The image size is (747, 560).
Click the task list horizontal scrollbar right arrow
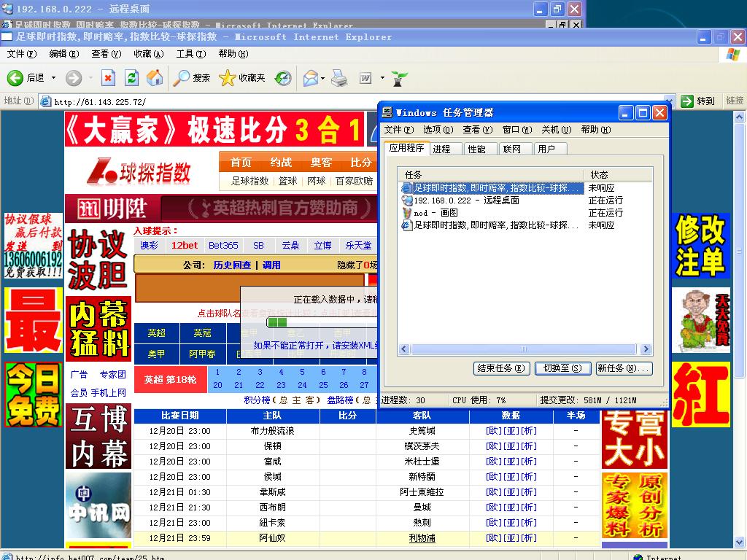coord(646,350)
